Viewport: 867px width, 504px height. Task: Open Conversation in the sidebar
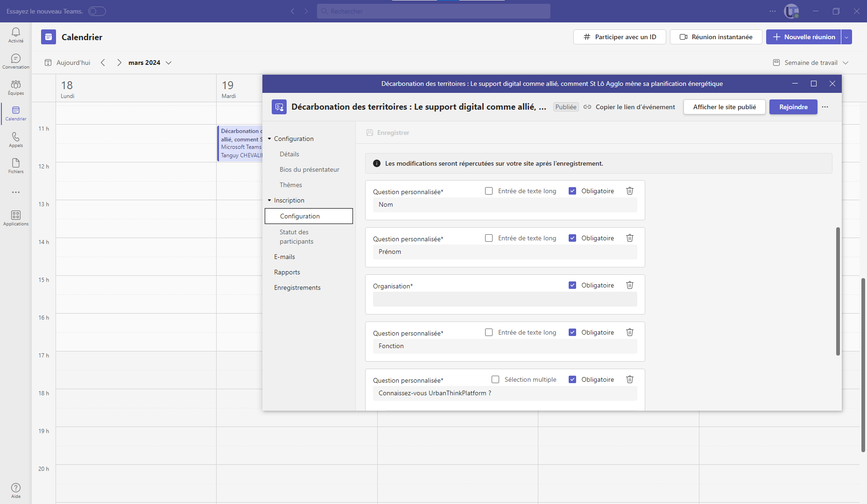click(x=16, y=61)
